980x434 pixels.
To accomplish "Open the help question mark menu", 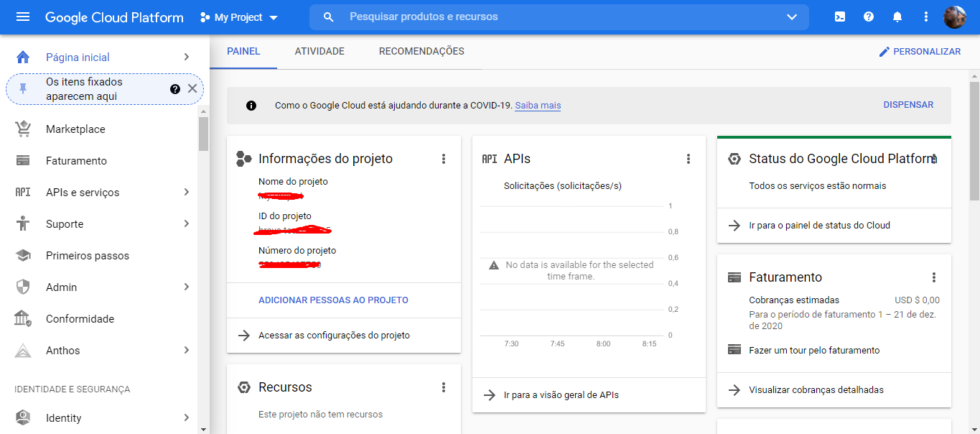I will click(869, 17).
